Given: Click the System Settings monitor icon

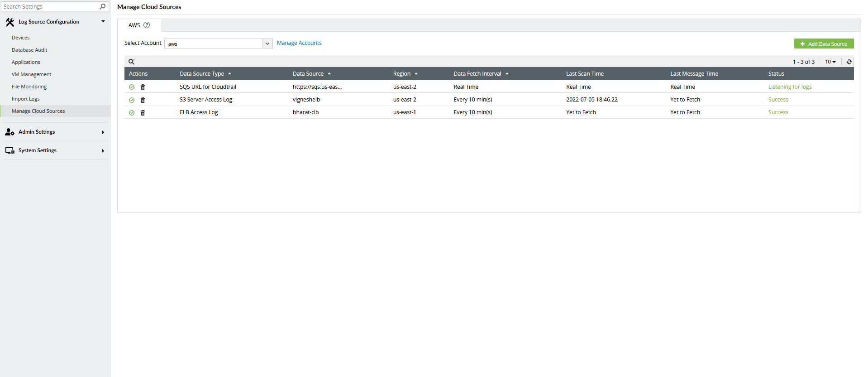Looking at the screenshot, I should 10,150.
